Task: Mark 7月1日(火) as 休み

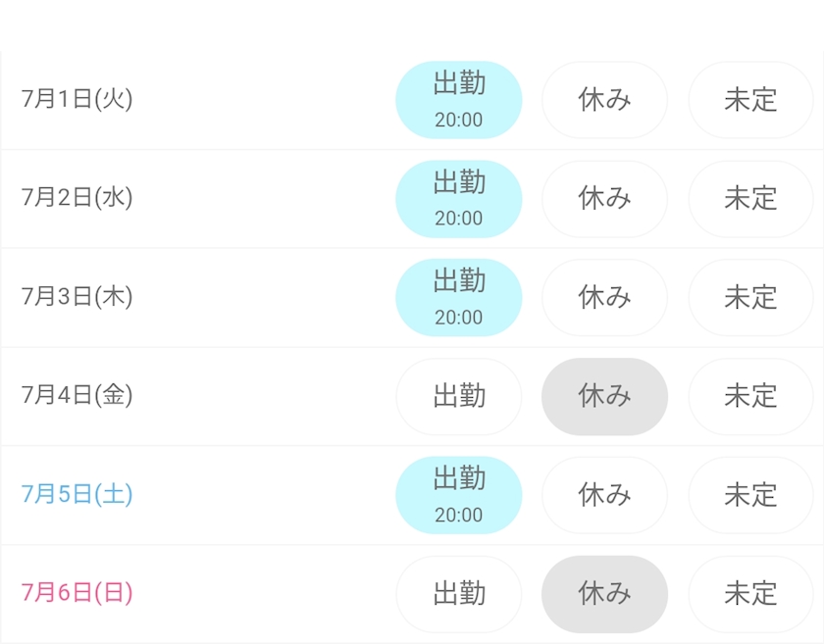Action: click(604, 100)
